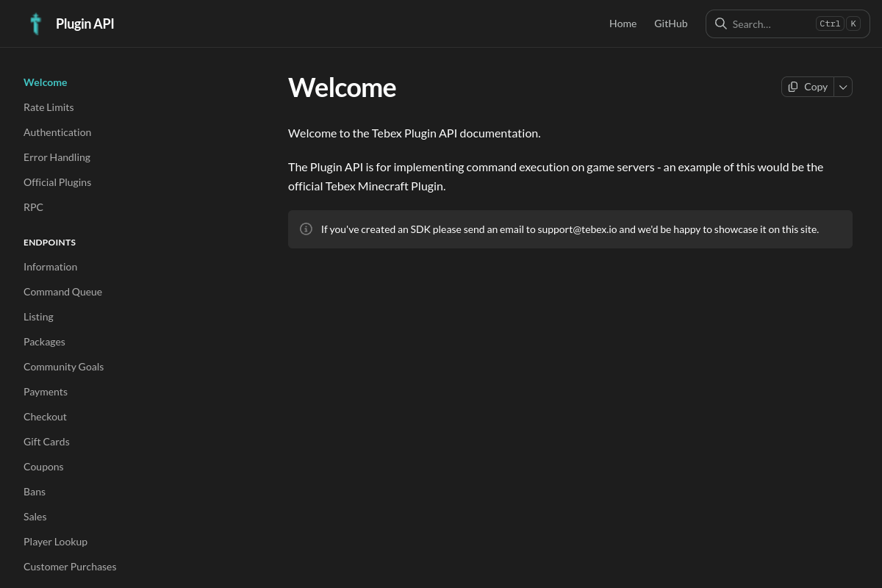Open the Sales endpoint
Screen dimensions: 882x588
(35, 517)
